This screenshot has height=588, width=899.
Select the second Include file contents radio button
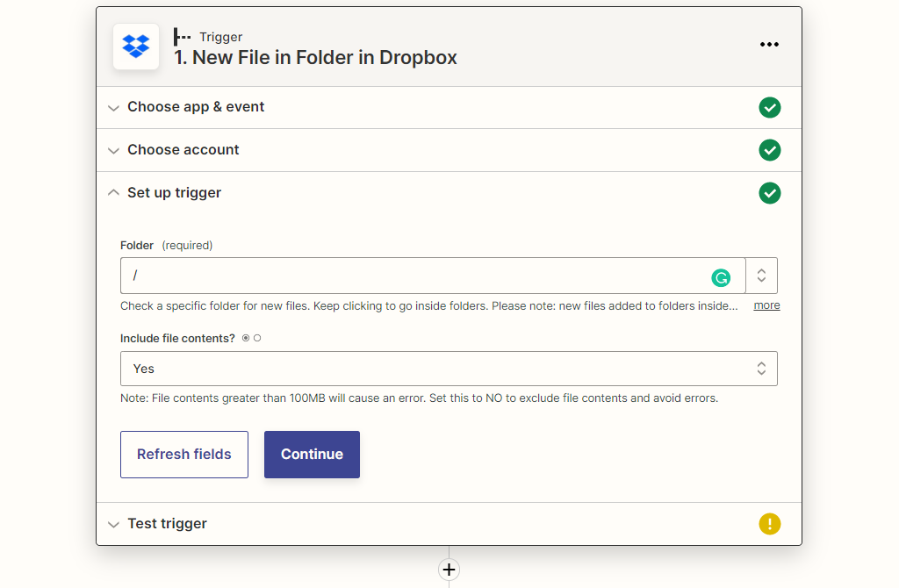click(x=258, y=337)
